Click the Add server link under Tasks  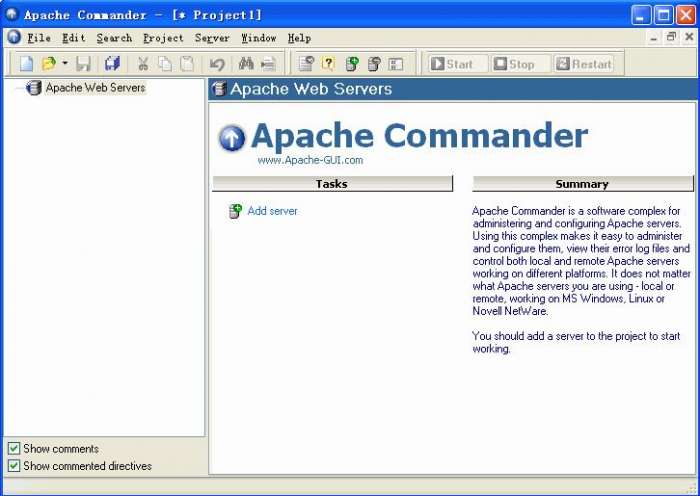pos(272,211)
